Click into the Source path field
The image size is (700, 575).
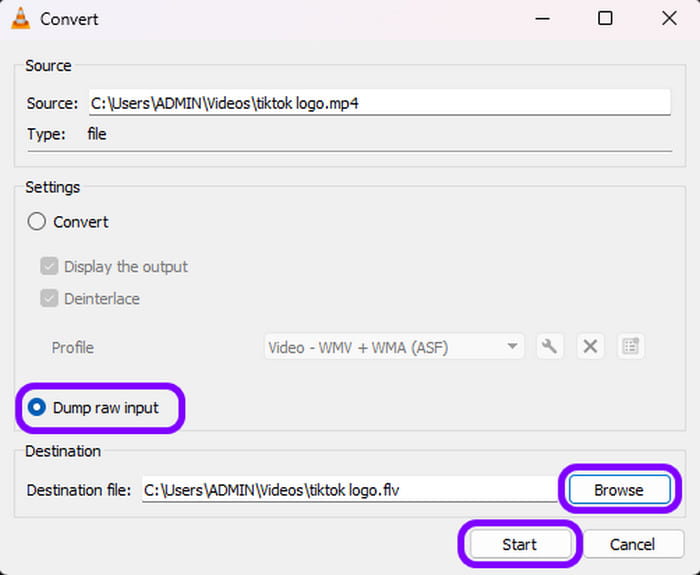click(x=379, y=103)
